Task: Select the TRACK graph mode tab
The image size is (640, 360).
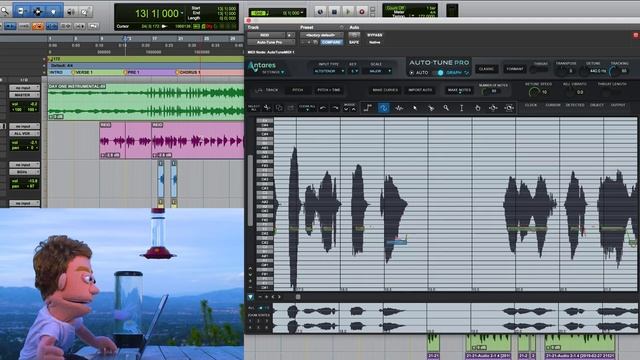Action: click(x=268, y=90)
